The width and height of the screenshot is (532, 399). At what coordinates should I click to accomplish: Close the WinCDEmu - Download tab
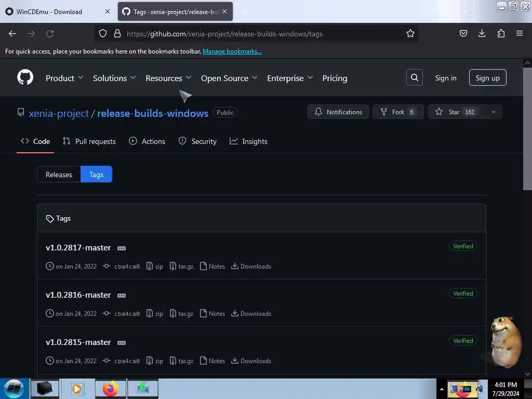108,11
